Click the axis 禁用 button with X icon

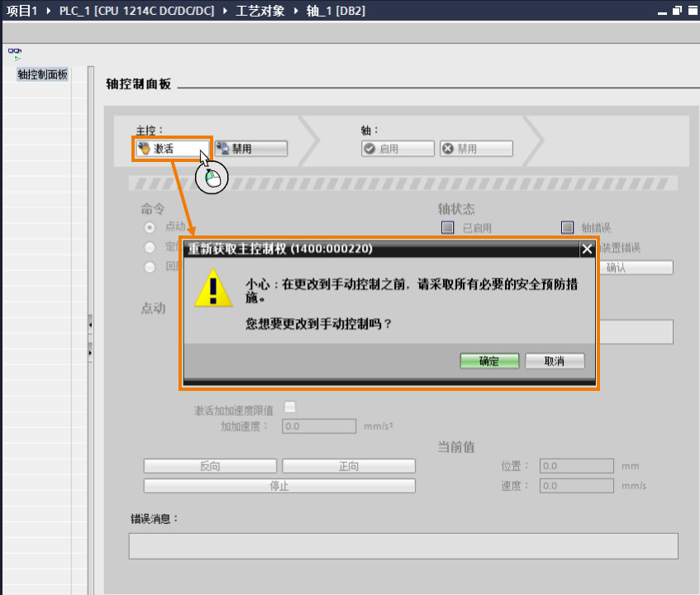click(476, 149)
